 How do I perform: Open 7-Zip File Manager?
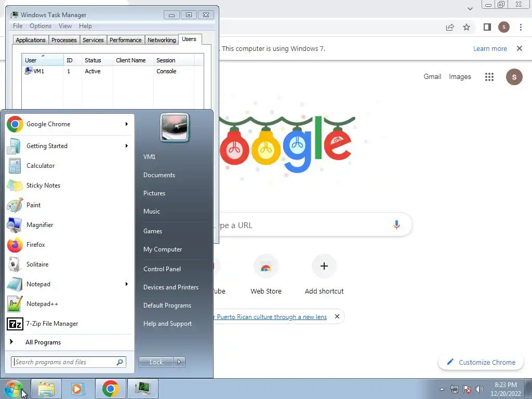[x=70, y=324]
